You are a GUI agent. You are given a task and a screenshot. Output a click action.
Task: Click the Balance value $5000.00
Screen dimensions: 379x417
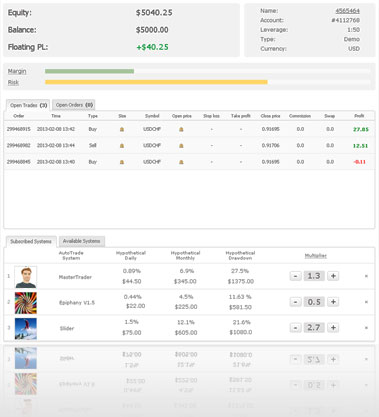pos(152,30)
